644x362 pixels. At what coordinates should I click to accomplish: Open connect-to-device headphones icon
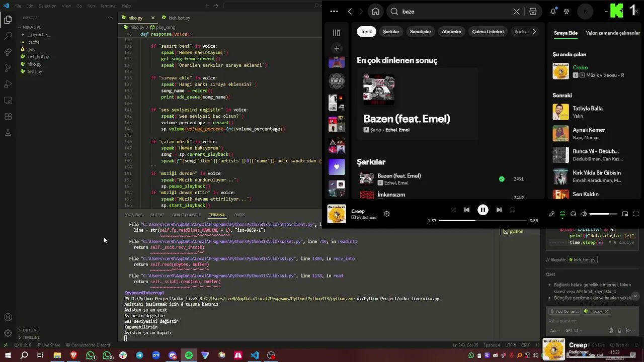573,214
